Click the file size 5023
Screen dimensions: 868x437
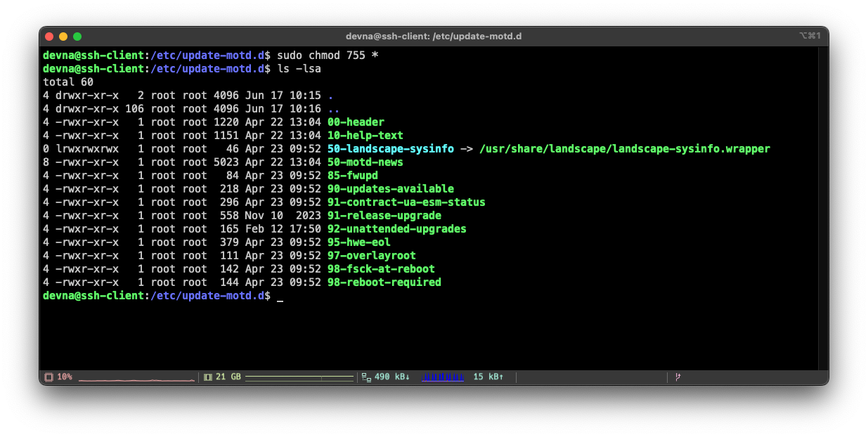pos(226,162)
